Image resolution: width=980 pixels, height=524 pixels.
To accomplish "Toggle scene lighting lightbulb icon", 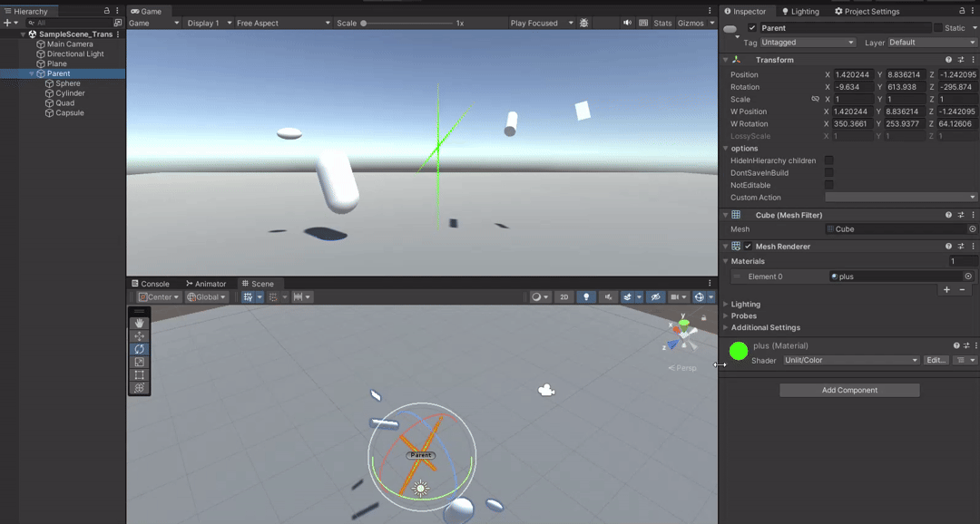I will coord(585,297).
